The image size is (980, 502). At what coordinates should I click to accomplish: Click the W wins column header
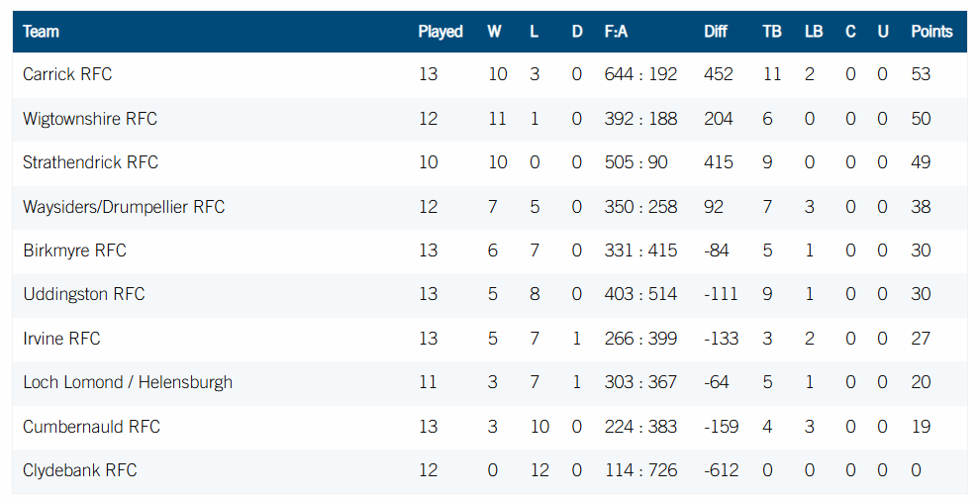494,32
